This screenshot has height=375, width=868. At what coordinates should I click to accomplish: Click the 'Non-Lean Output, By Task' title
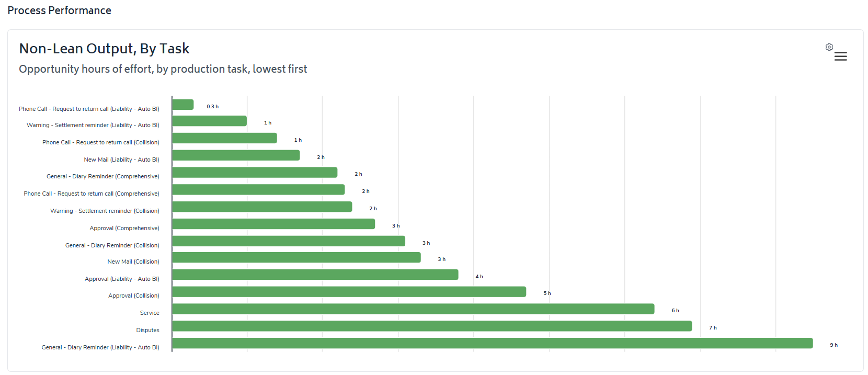point(104,49)
